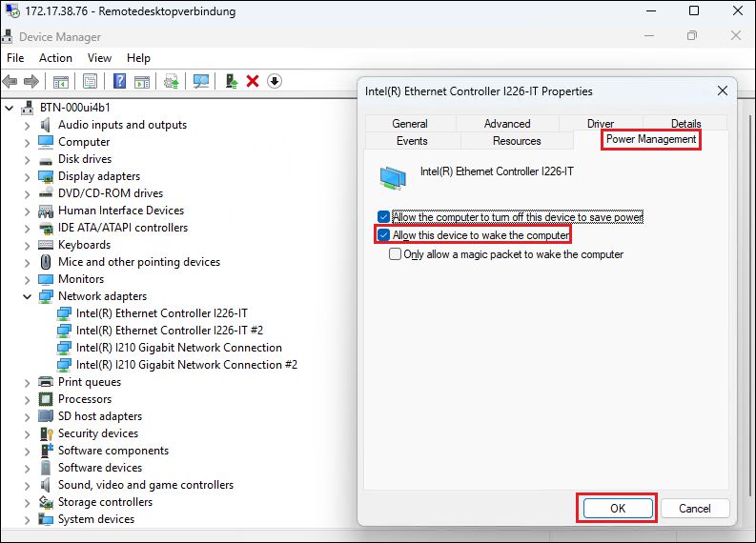The image size is (756, 543).
Task: Click the Sound, video and game controllers icon
Action: click(x=46, y=485)
